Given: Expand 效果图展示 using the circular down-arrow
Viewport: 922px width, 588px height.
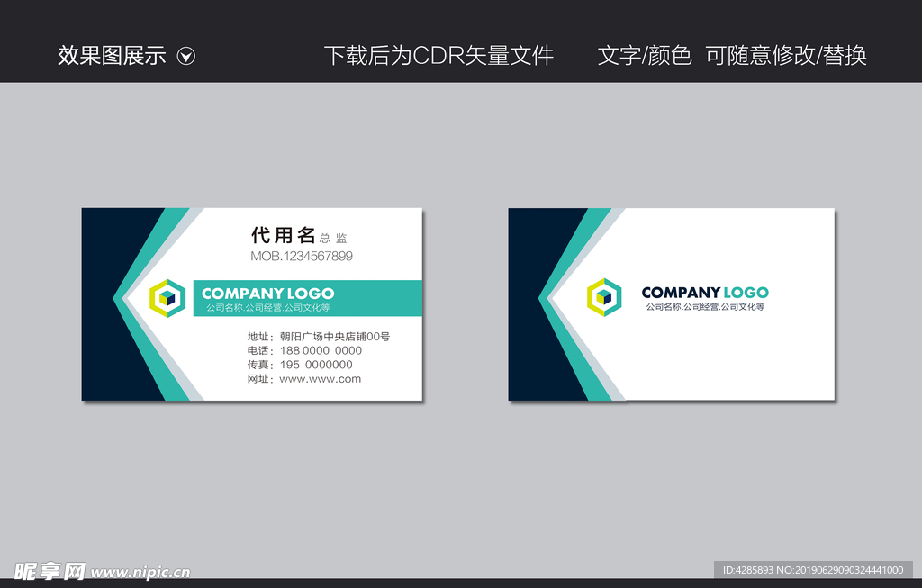Looking at the screenshot, I should coord(187,56).
